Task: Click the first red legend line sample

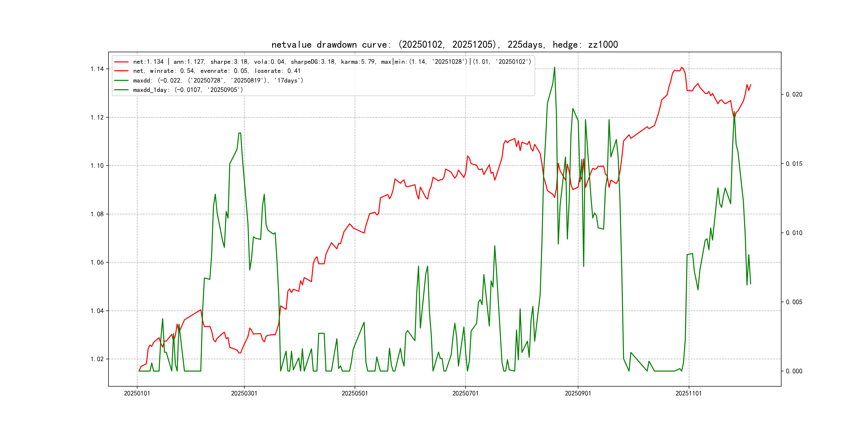Action: (x=121, y=62)
